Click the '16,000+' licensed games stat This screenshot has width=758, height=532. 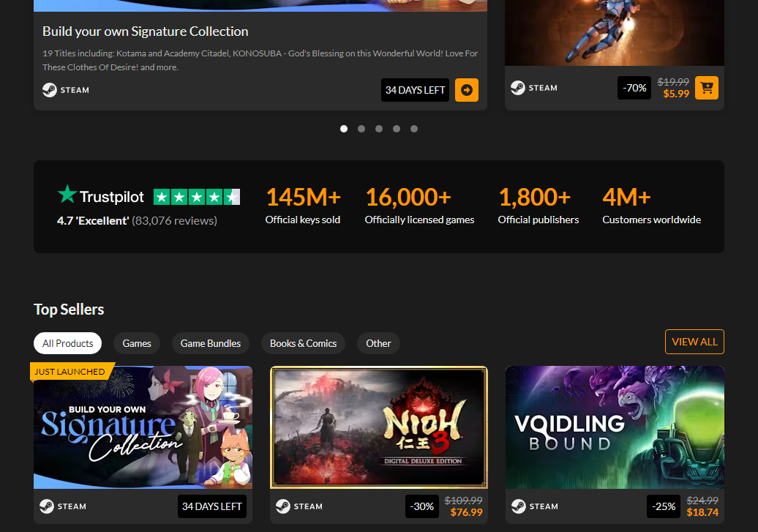pos(408,198)
